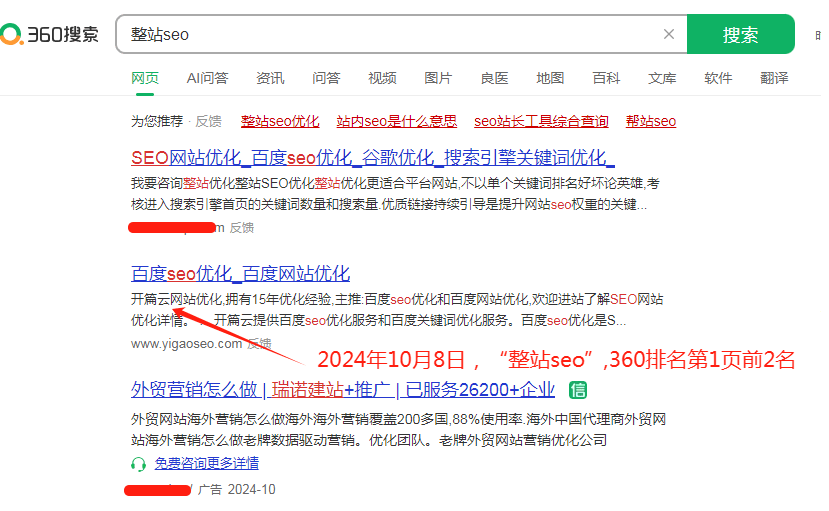
Task: Switch to the 软件 tab
Action: [x=719, y=78]
